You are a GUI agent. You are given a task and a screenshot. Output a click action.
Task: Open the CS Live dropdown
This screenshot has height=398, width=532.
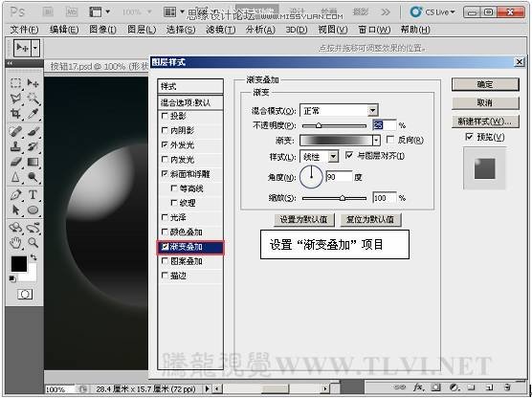(x=432, y=12)
